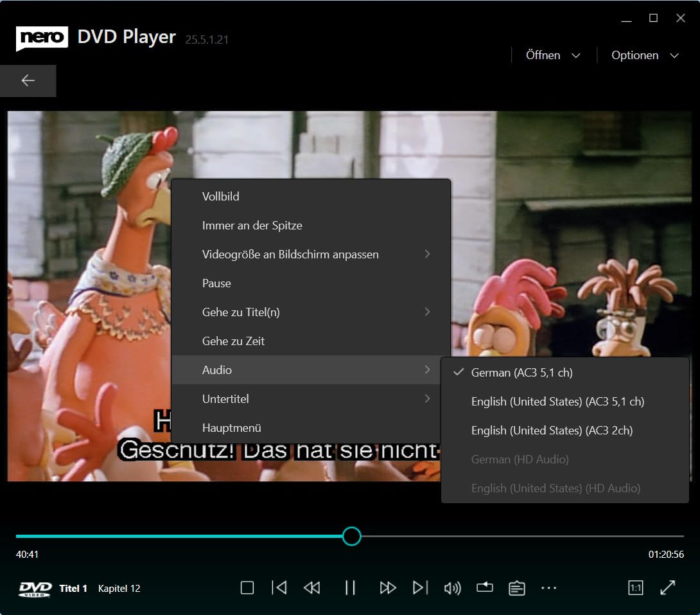Image resolution: width=700 pixels, height=615 pixels.
Task: Enter fullscreen with the diagonal arrow icon
Action: pyautogui.click(x=668, y=588)
